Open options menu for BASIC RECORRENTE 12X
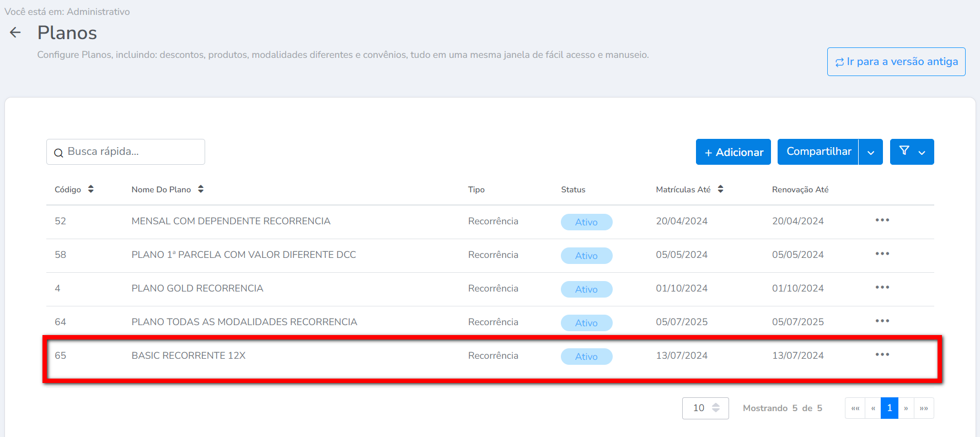Image resolution: width=980 pixels, height=437 pixels. pyautogui.click(x=882, y=355)
